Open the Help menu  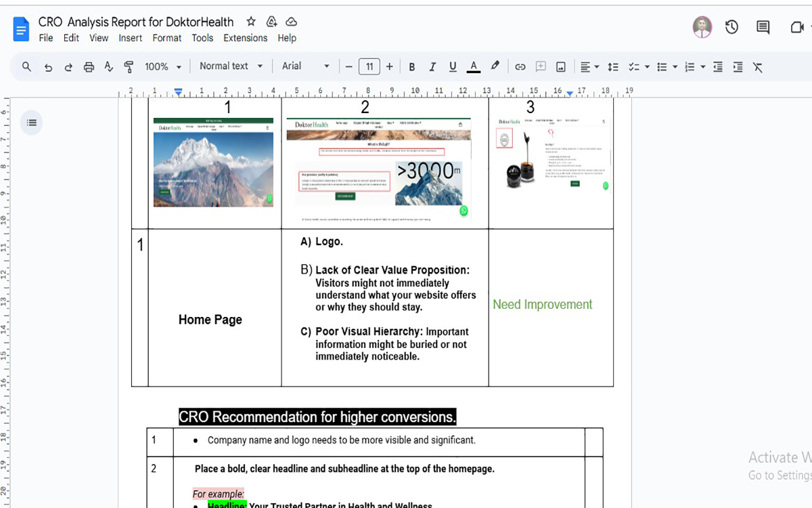(287, 38)
